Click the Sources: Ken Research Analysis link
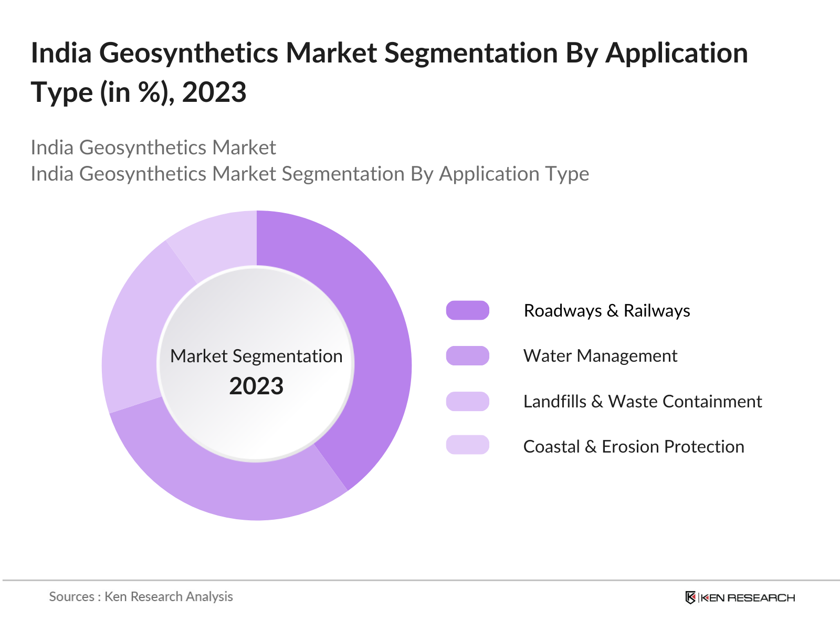Image resolution: width=840 pixels, height=630 pixels. coord(141,597)
